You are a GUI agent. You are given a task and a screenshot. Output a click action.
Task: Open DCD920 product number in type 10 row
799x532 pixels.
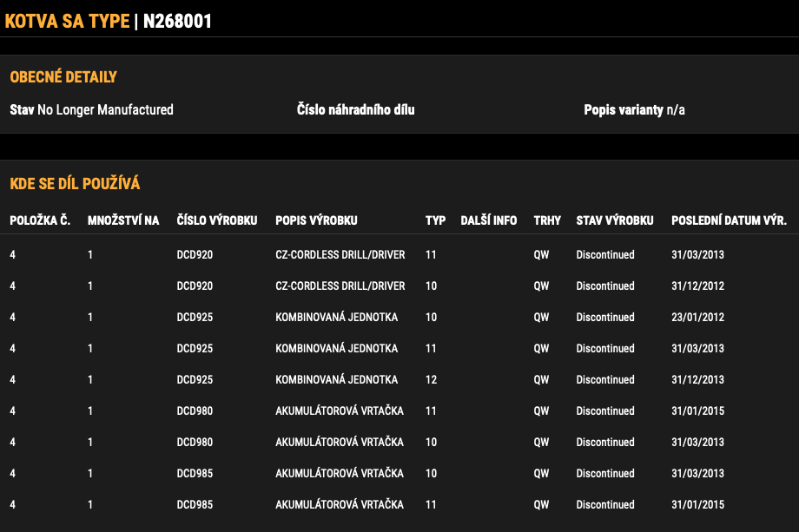tap(195, 286)
